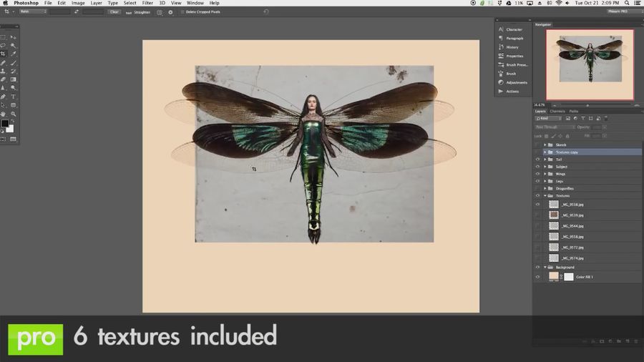This screenshot has width=644, height=362.
Task: Open the Filter menu
Action: pos(147,3)
